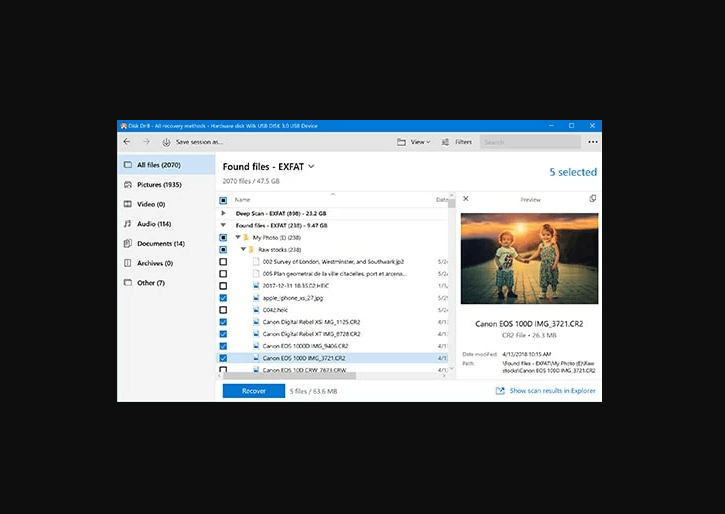Screen dimensions: 725x514
Task: Switch to Documents (14) category
Action: coord(160,243)
